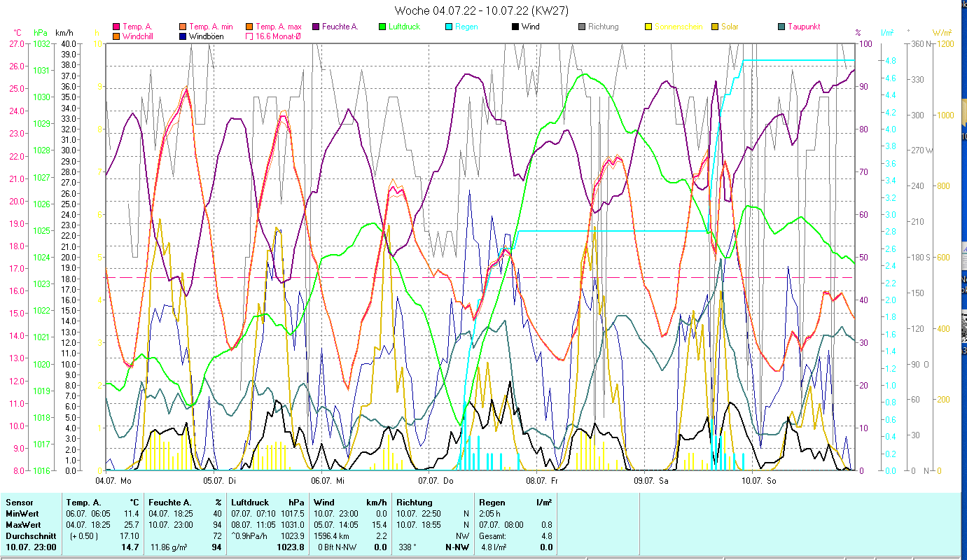Click the wind direction value '338 °'
The width and height of the screenshot is (967, 560).
(x=407, y=547)
